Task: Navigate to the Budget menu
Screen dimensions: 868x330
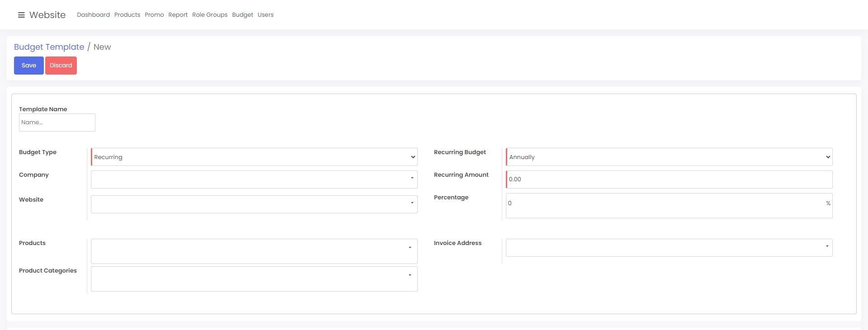Action: pos(242,15)
